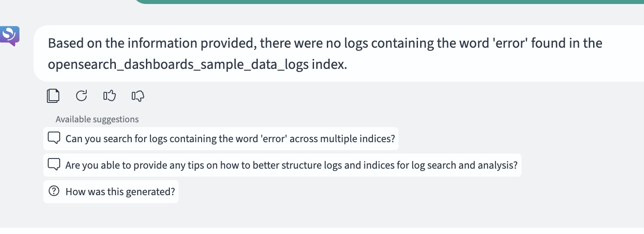Click the words 'log search and analysis?'
The width and height of the screenshot is (644, 234).
click(465, 166)
